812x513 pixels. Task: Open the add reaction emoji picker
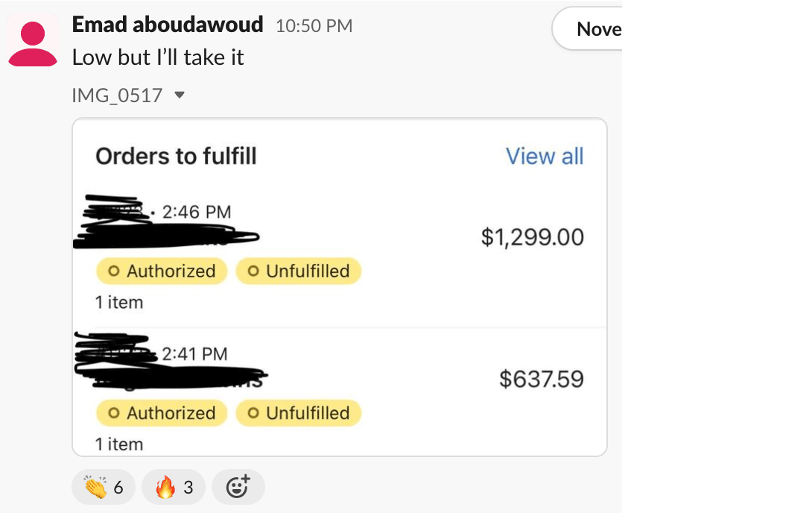(x=238, y=487)
